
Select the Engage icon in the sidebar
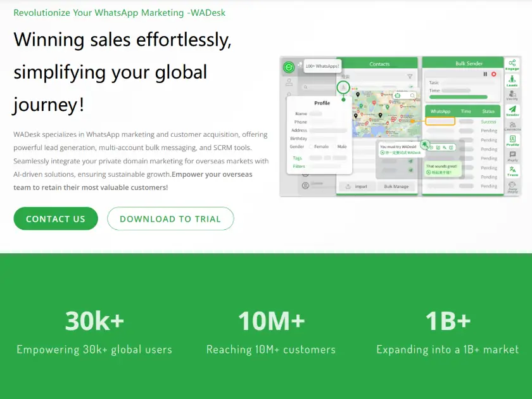click(512, 64)
